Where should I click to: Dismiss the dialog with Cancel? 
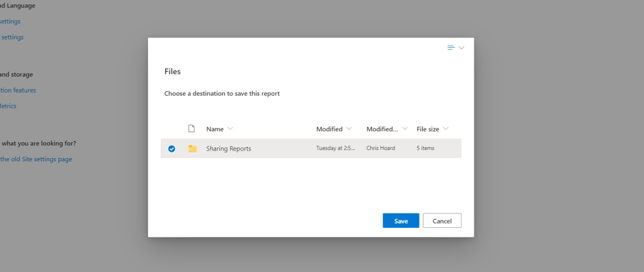(x=442, y=221)
